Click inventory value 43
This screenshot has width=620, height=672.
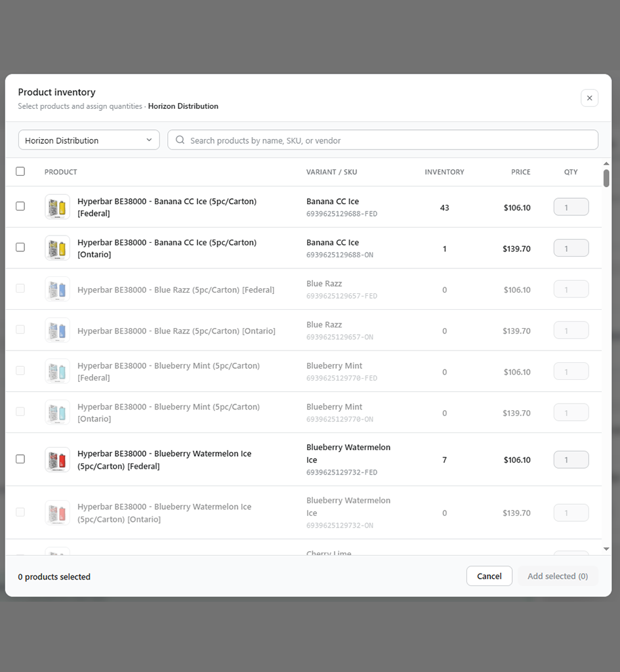click(444, 208)
